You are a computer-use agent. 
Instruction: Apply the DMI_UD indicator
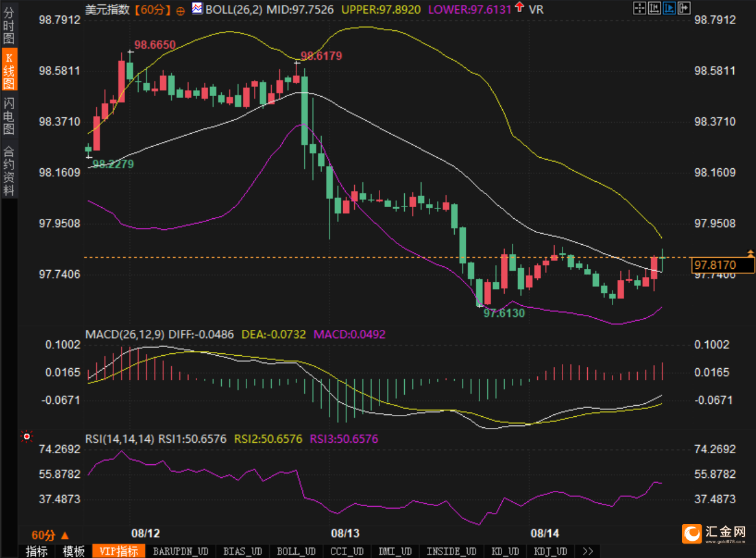point(396,551)
